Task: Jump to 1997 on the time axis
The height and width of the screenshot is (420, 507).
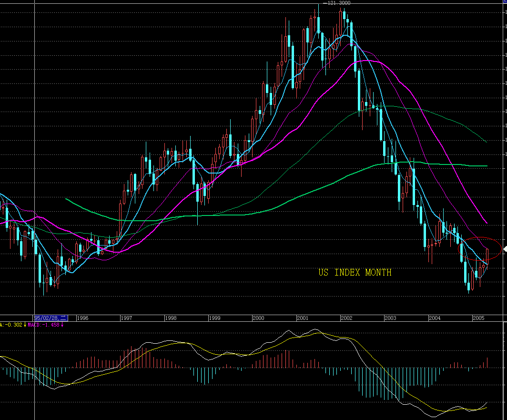Action: click(x=127, y=318)
